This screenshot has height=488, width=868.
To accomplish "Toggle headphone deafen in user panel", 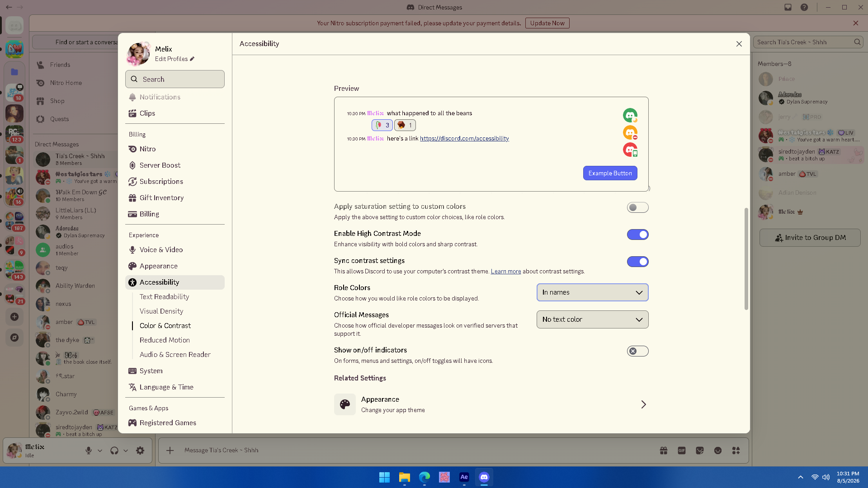I will (x=114, y=450).
